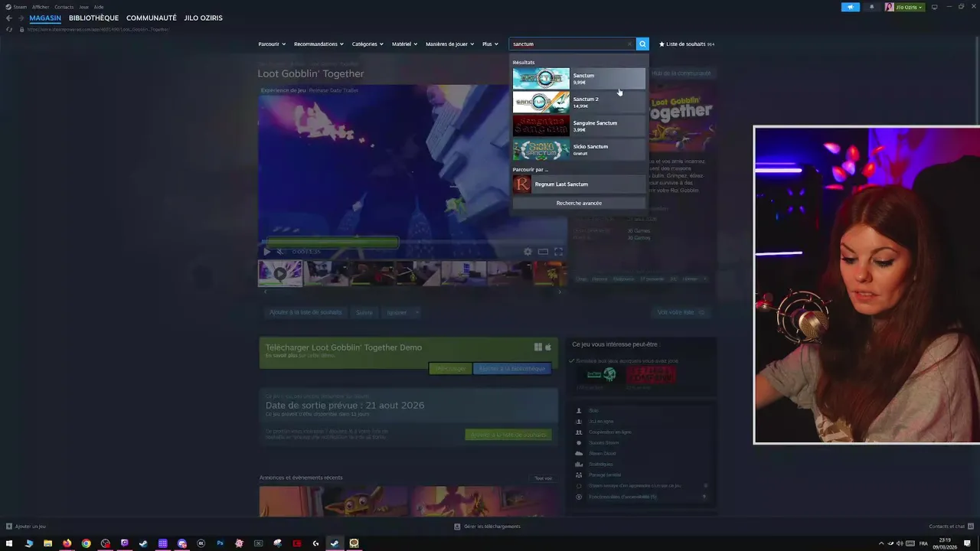Click Ajouter un jeu
980x551 pixels.
[x=26, y=527]
